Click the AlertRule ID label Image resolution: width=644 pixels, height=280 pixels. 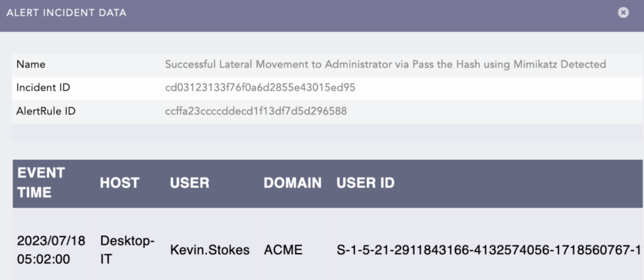46,111
